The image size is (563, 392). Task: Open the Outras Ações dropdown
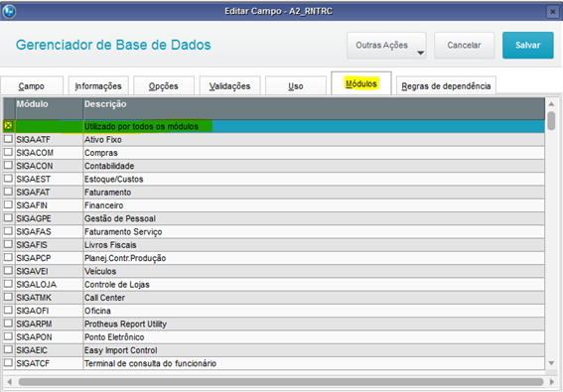[386, 46]
